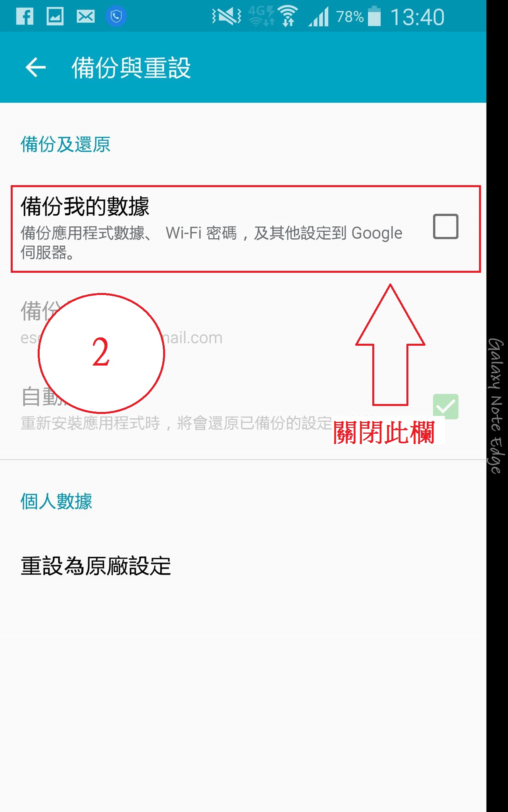The width and height of the screenshot is (508, 812).
Task: Tap the 個人數據 section header
Action: (x=56, y=501)
